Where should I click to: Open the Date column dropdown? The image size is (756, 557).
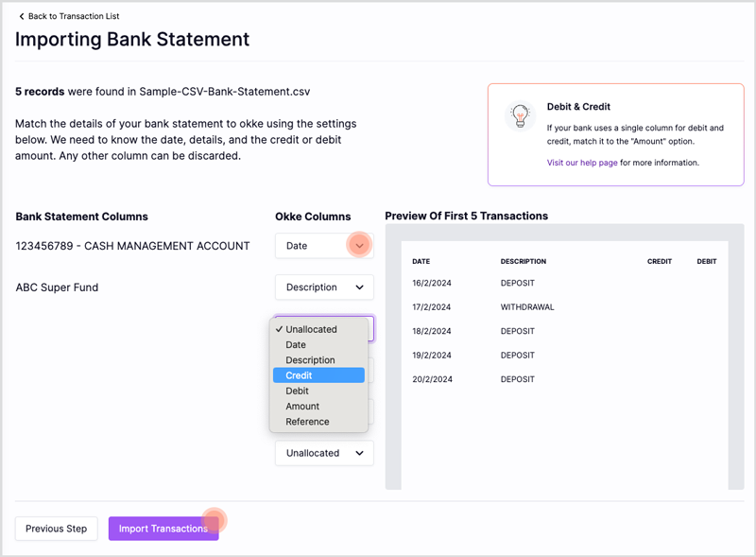[x=324, y=246]
